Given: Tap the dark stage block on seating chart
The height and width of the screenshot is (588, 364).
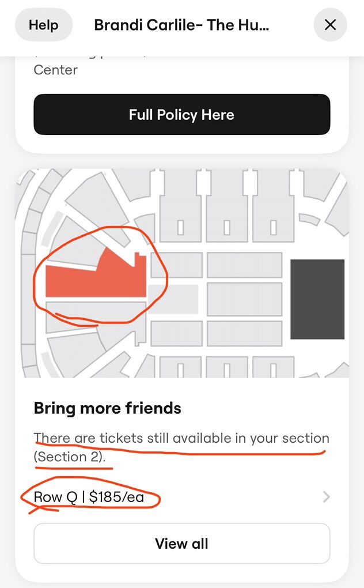Looking at the screenshot, I should coord(317,300).
